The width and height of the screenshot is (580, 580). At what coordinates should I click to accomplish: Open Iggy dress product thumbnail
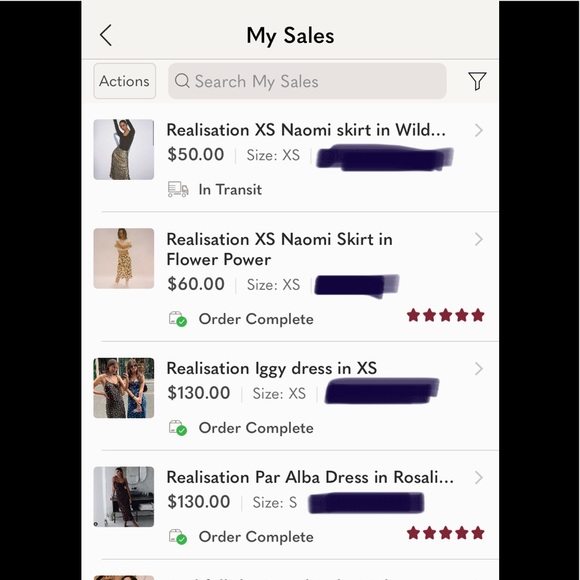coord(124,388)
